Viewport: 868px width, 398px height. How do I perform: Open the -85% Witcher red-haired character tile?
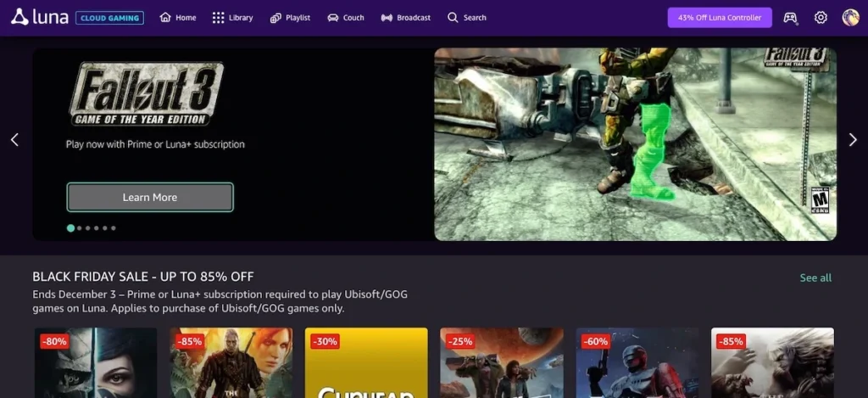click(x=231, y=362)
